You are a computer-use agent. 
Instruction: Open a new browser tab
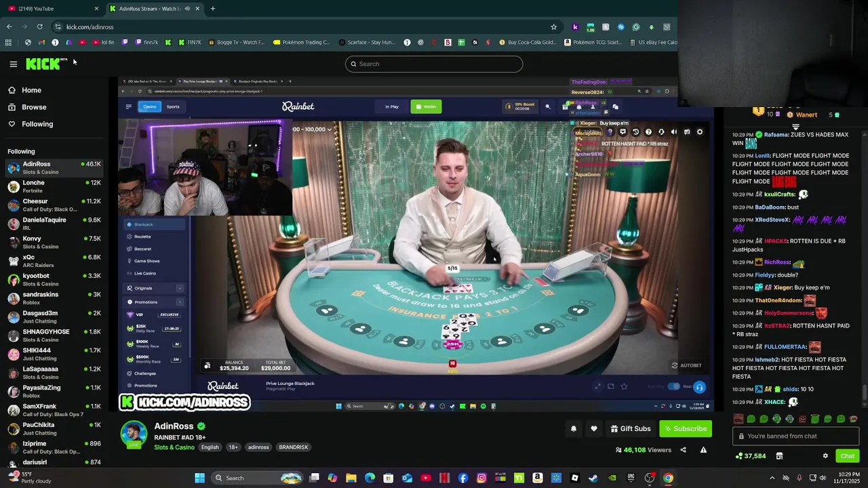point(213,9)
